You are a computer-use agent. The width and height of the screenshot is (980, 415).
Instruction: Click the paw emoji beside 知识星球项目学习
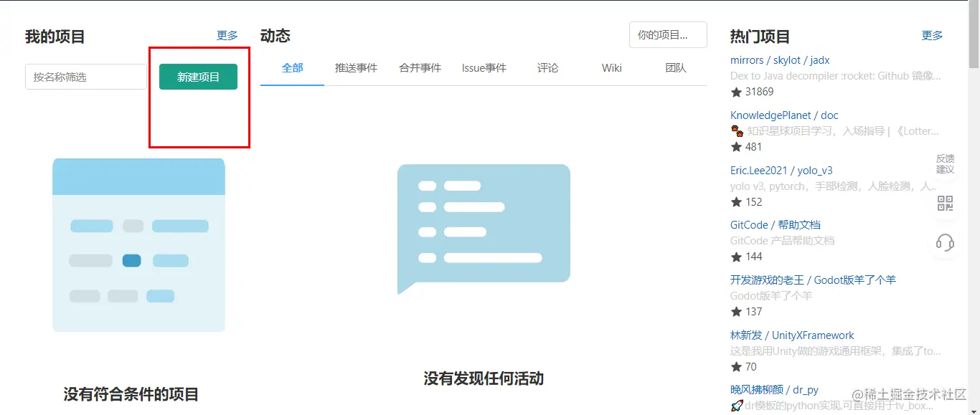point(737,130)
